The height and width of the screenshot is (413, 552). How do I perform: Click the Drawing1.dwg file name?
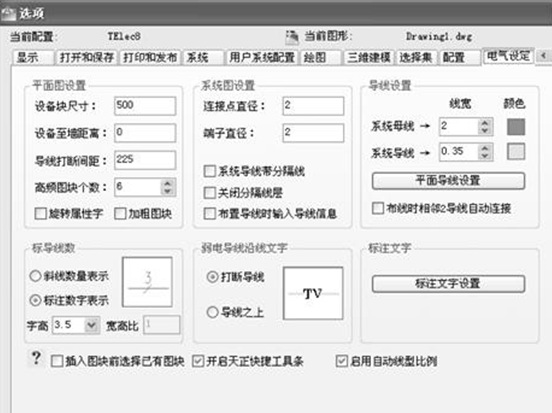439,37
